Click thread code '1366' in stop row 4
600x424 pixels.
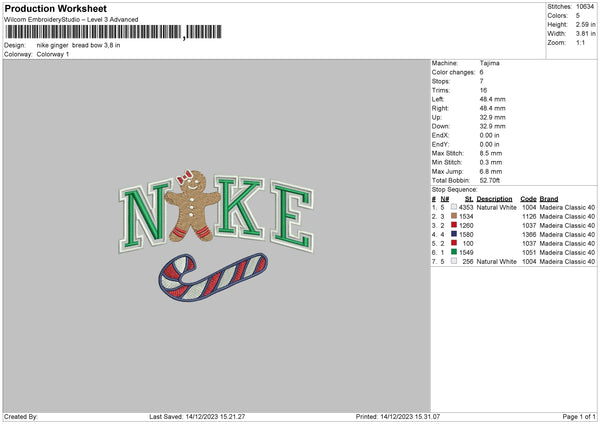click(x=529, y=235)
